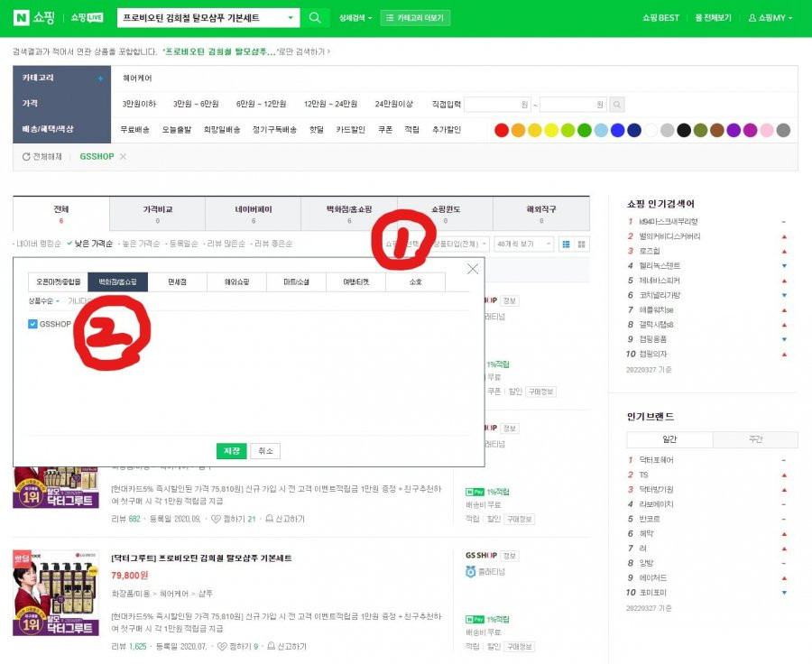Open the search box dropdown arrow
This screenshot has width=812, height=664.
(291, 18)
